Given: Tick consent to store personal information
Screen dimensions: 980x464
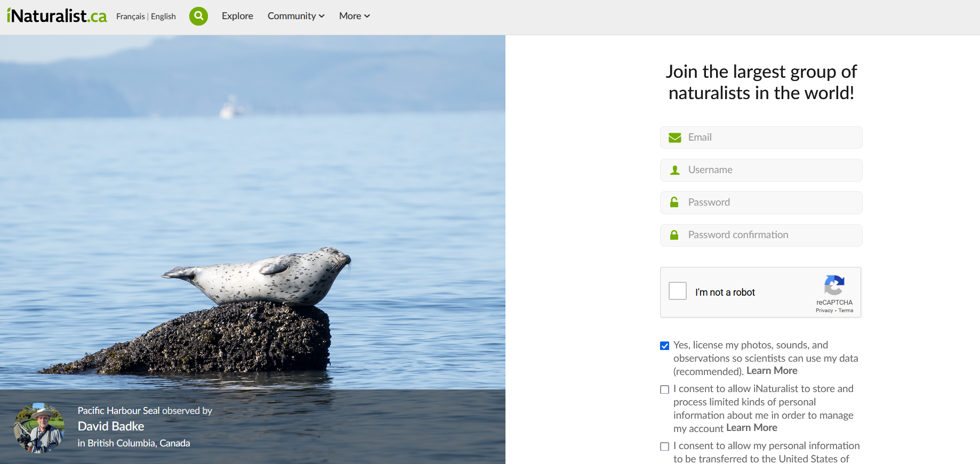Looking at the screenshot, I should click(x=664, y=389).
